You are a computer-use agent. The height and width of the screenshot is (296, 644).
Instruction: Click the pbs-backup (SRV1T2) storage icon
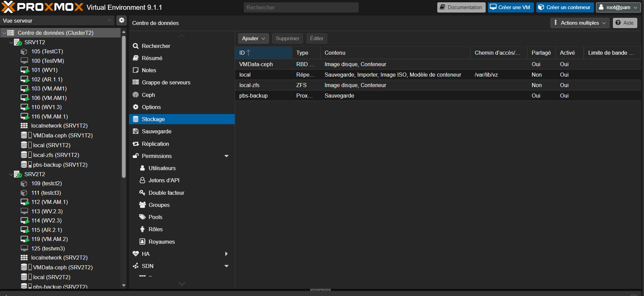point(26,165)
